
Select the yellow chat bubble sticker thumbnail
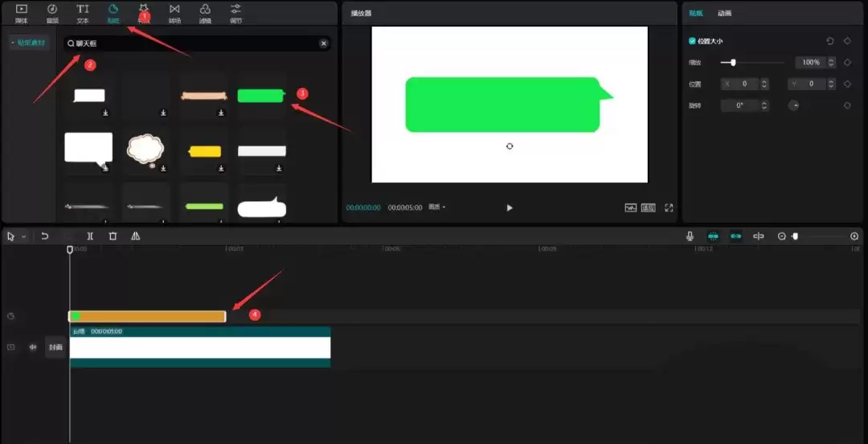[x=206, y=151]
